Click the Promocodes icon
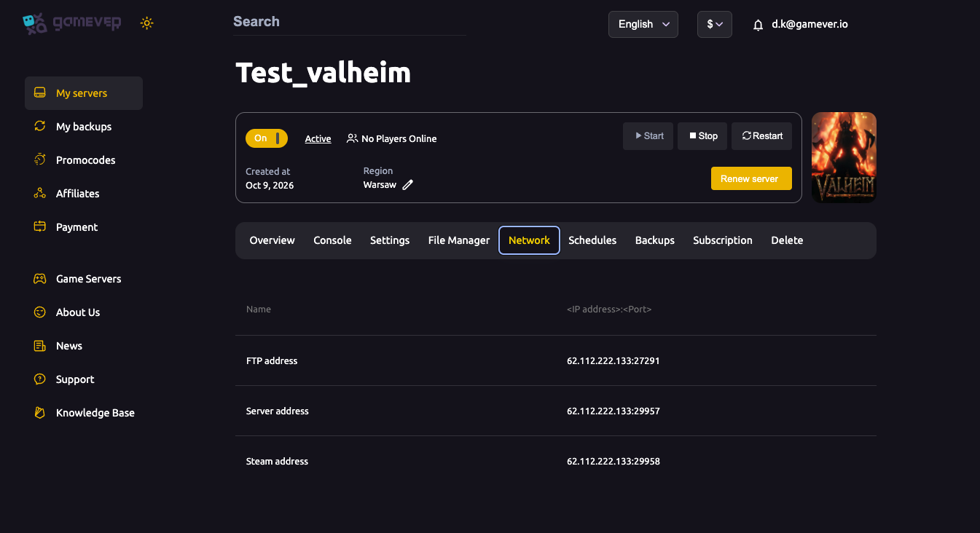Screen dimensions: 980x533 [40, 160]
